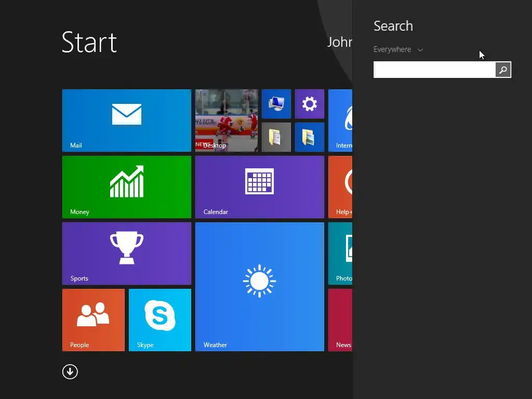The height and width of the screenshot is (399, 532).
Task: Click the magnifying glass search button
Action: click(503, 70)
